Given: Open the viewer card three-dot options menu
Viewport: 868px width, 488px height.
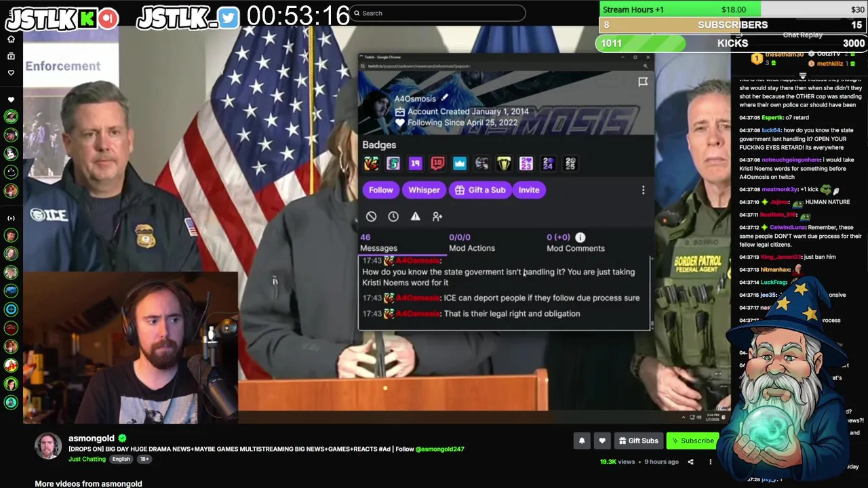Looking at the screenshot, I should click(x=644, y=190).
